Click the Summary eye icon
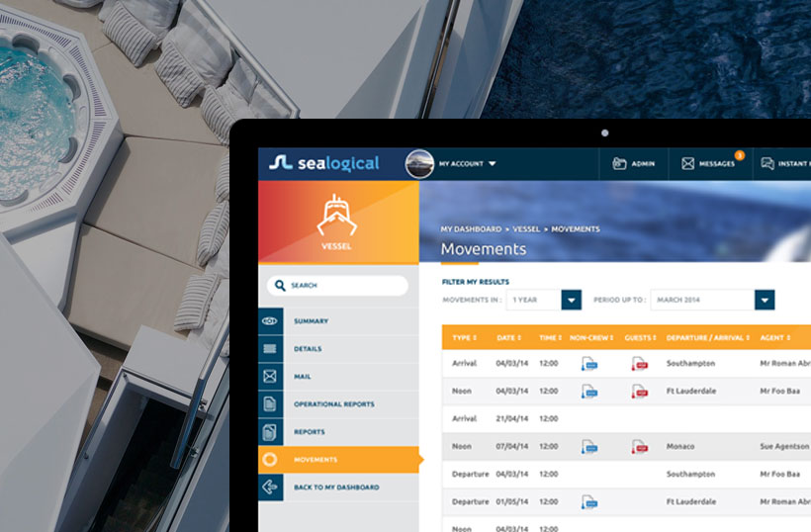 point(270,321)
